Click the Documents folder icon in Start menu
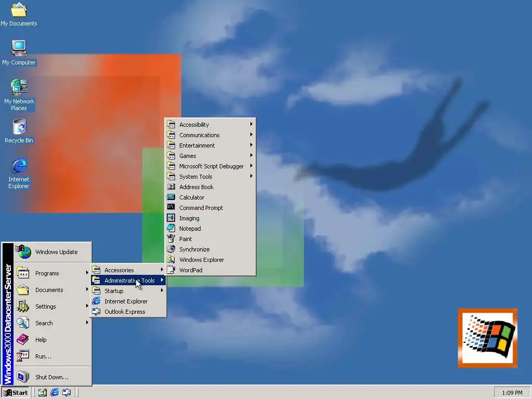The image size is (532, 399). click(23, 289)
